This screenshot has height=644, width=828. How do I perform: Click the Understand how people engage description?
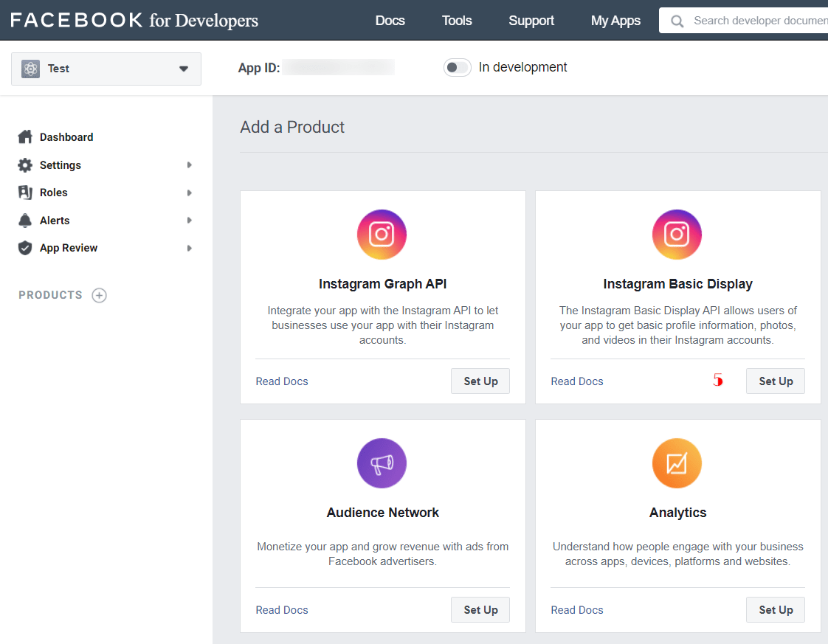(678, 554)
